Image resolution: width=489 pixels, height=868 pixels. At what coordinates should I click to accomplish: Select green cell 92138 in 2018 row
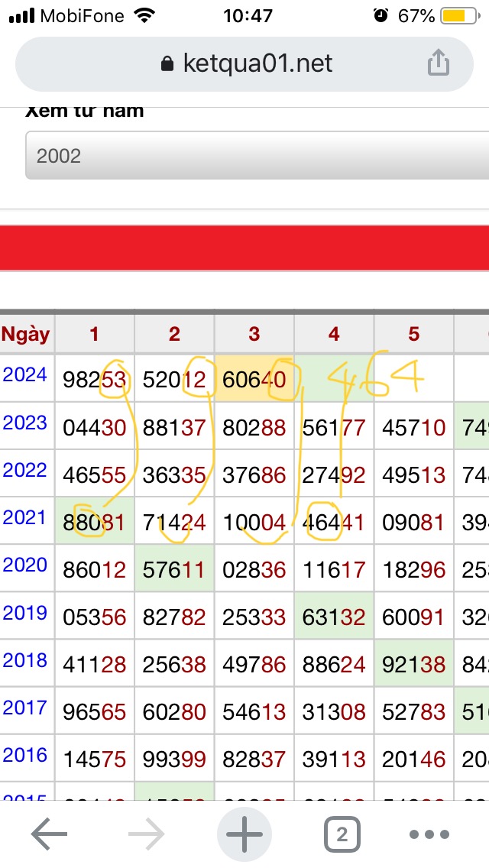[413, 665]
